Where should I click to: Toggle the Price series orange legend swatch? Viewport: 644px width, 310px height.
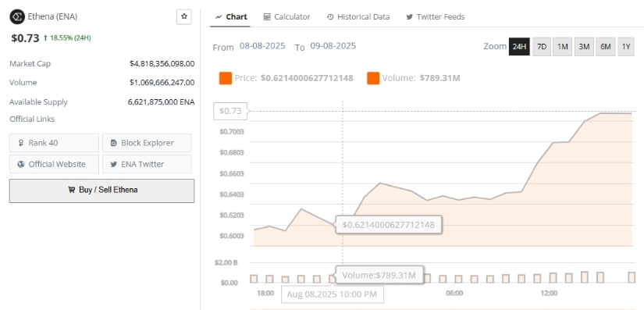tap(226, 78)
